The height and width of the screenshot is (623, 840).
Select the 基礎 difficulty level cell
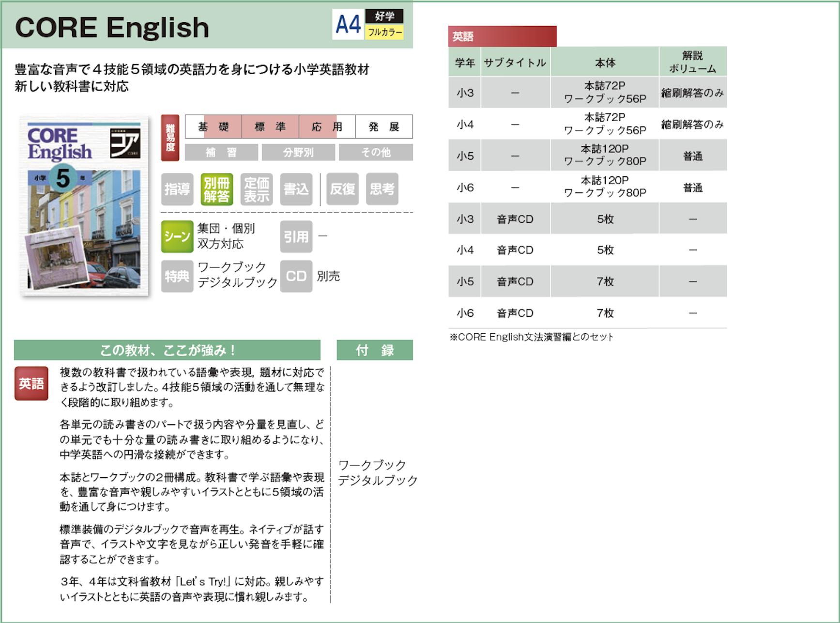click(x=214, y=127)
